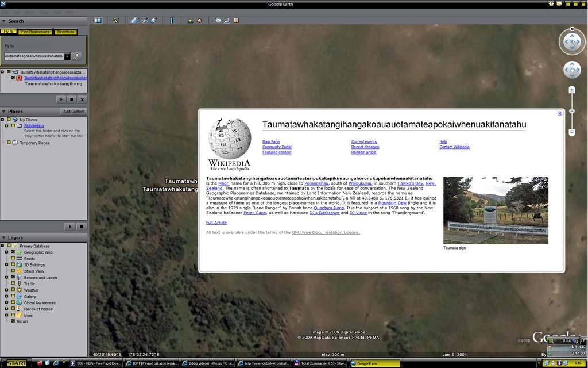Toggle the Terrain layer checkbox
588x368 pixels.
[13, 321]
